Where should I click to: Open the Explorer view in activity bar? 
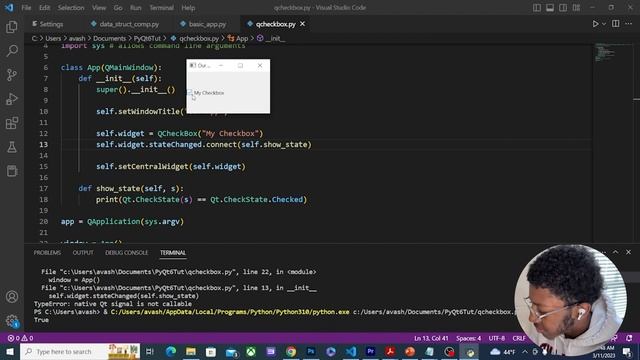click(x=12, y=27)
